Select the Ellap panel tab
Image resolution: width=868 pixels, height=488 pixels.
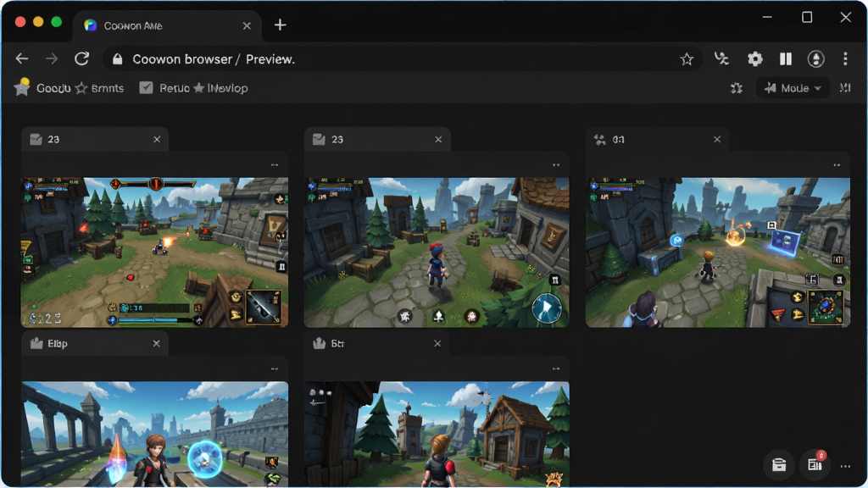coord(95,344)
